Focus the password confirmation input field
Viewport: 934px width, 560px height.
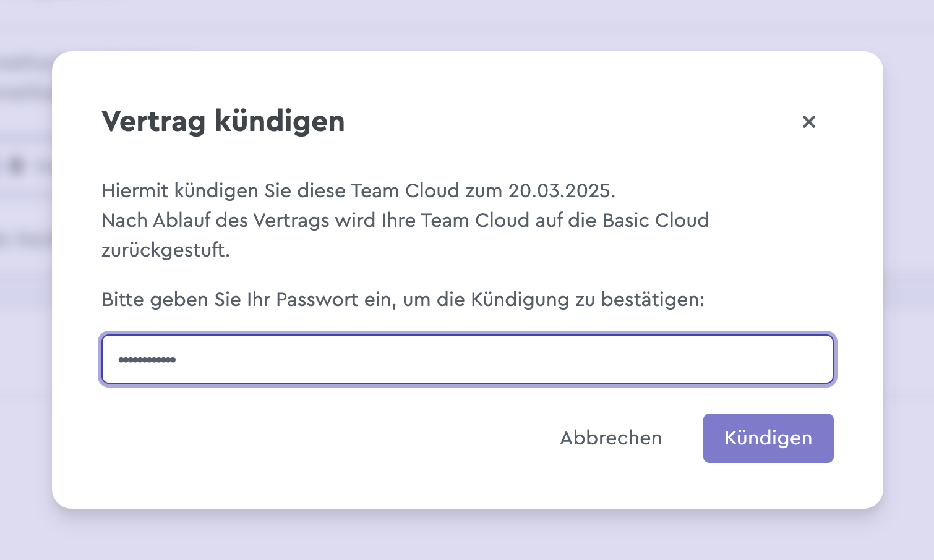(x=468, y=359)
